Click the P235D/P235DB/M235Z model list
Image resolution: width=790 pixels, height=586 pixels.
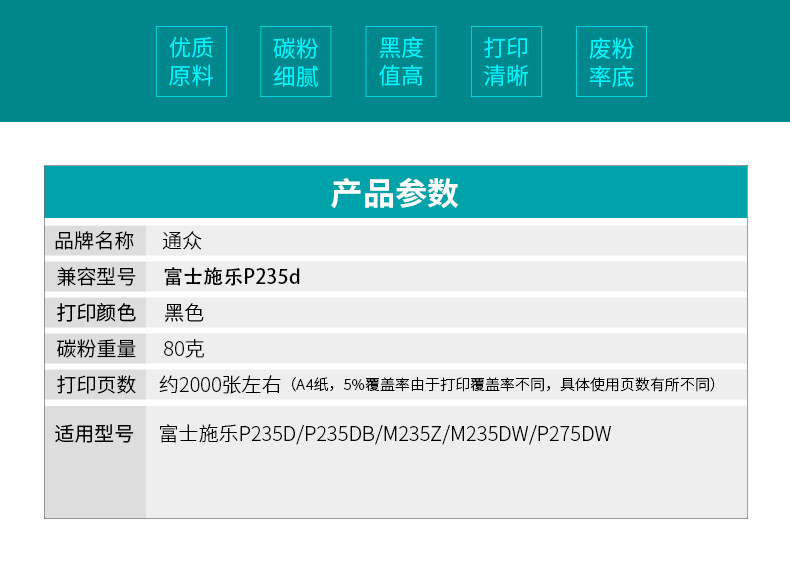click(385, 434)
